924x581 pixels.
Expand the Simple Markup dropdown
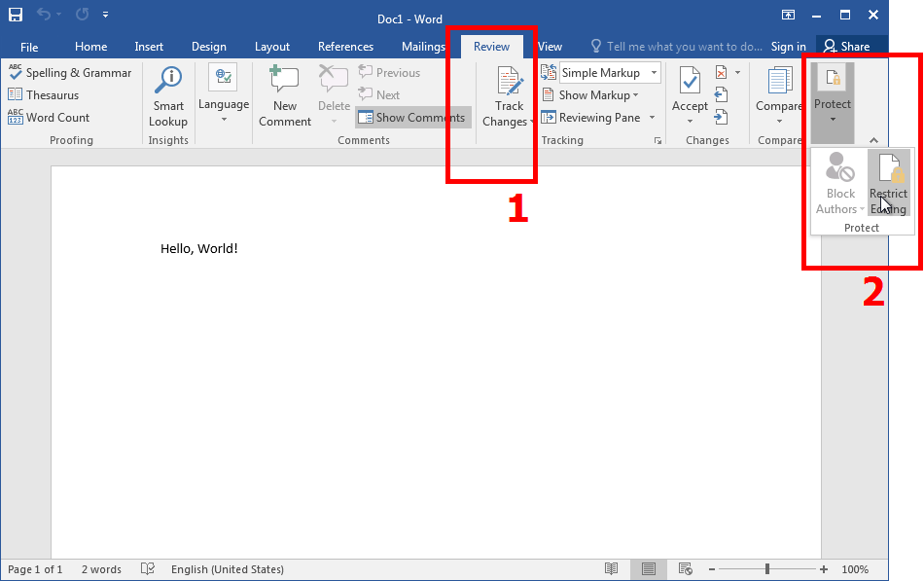(x=655, y=73)
